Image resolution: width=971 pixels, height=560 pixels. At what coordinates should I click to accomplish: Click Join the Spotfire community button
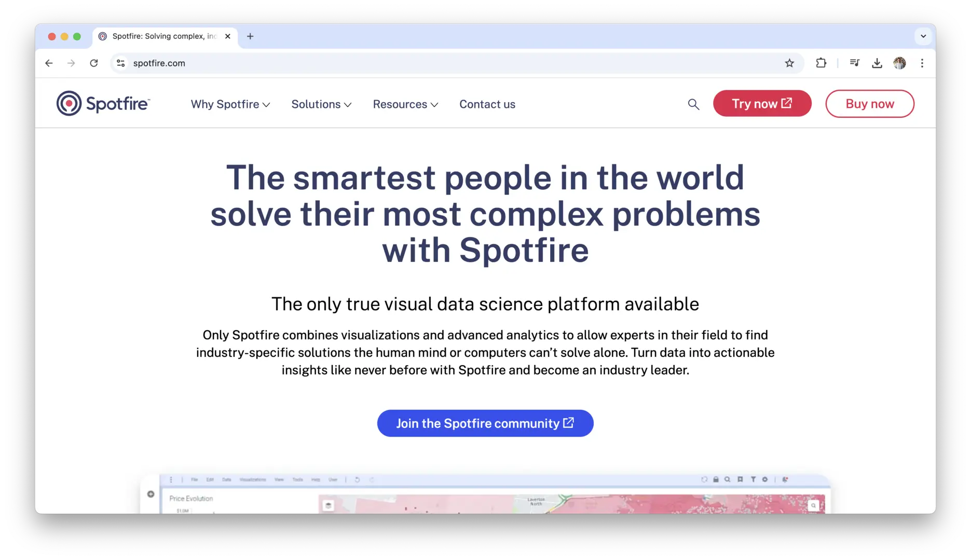pyautogui.click(x=485, y=423)
